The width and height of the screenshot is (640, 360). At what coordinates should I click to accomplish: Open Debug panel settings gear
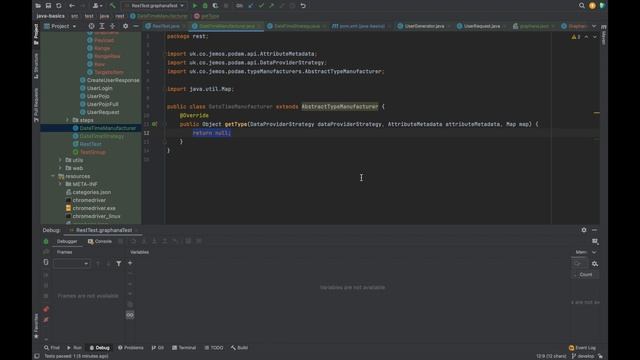(x=584, y=230)
